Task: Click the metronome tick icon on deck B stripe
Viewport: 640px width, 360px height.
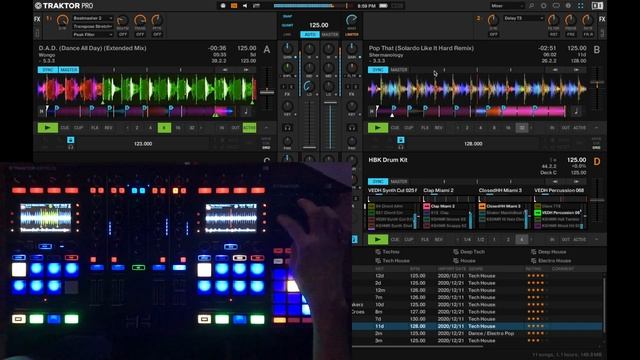Action: click(x=576, y=111)
